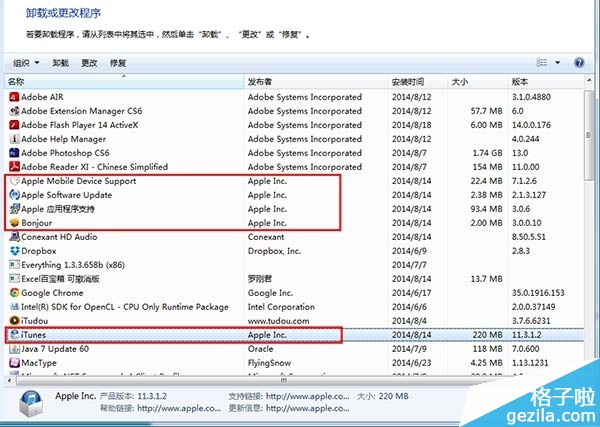Open the view options dropdown arrow
The height and width of the screenshot is (427, 600).
[x=558, y=63]
